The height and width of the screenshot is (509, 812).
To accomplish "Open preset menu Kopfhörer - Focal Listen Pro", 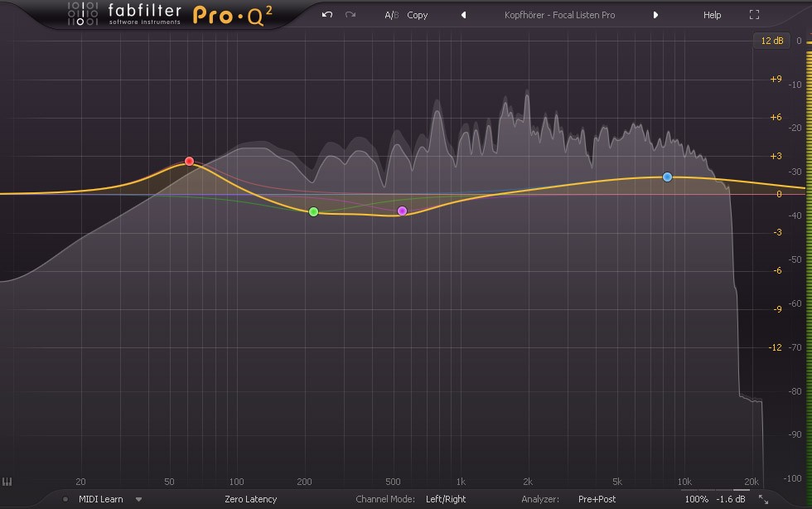I will (x=560, y=15).
